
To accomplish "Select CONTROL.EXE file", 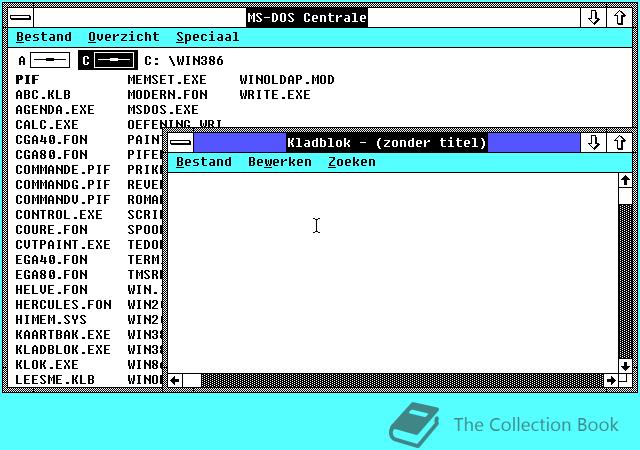I will pyautogui.click(x=59, y=215).
